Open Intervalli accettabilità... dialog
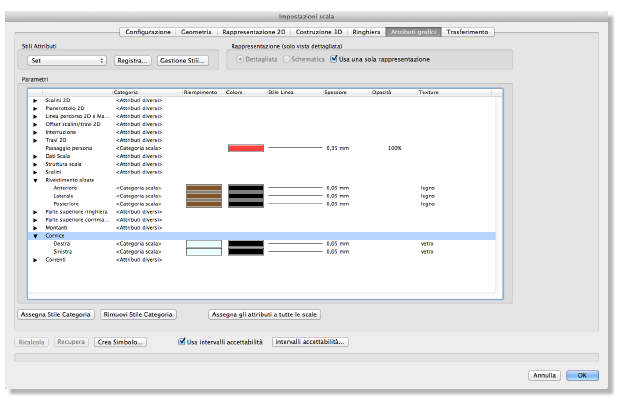 pyautogui.click(x=310, y=342)
